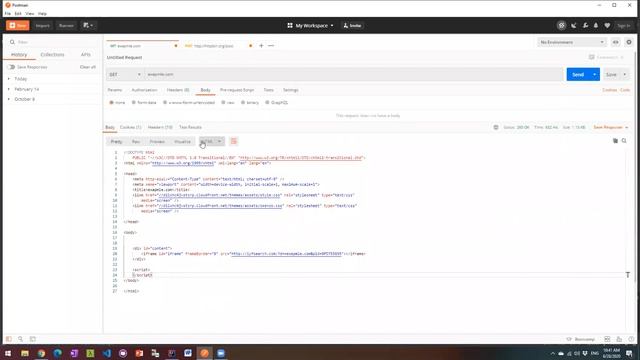
Task: Open the response Headers tab
Action: [160, 127]
